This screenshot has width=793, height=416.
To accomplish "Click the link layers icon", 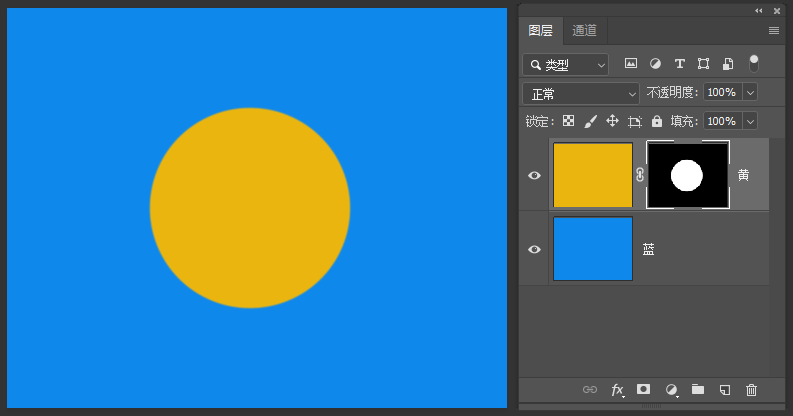I will click(590, 389).
